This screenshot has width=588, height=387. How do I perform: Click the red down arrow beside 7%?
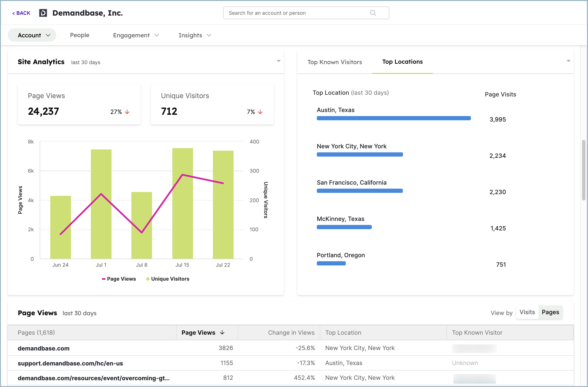pos(260,112)
